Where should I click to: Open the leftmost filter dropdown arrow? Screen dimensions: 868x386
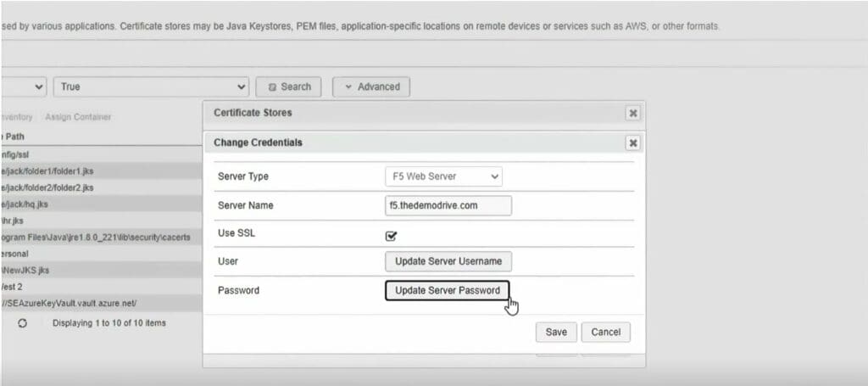(39, 87)
